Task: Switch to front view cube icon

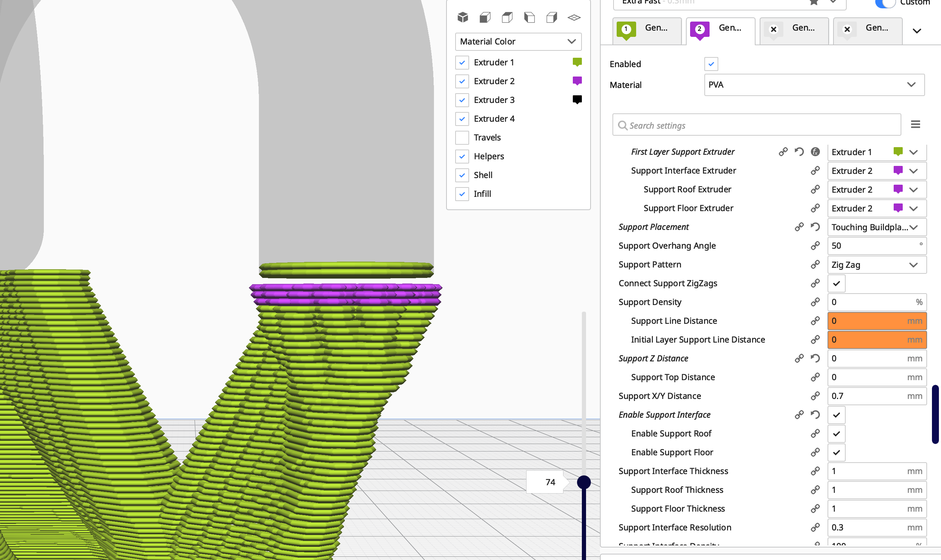Action: tap(485, 17)
